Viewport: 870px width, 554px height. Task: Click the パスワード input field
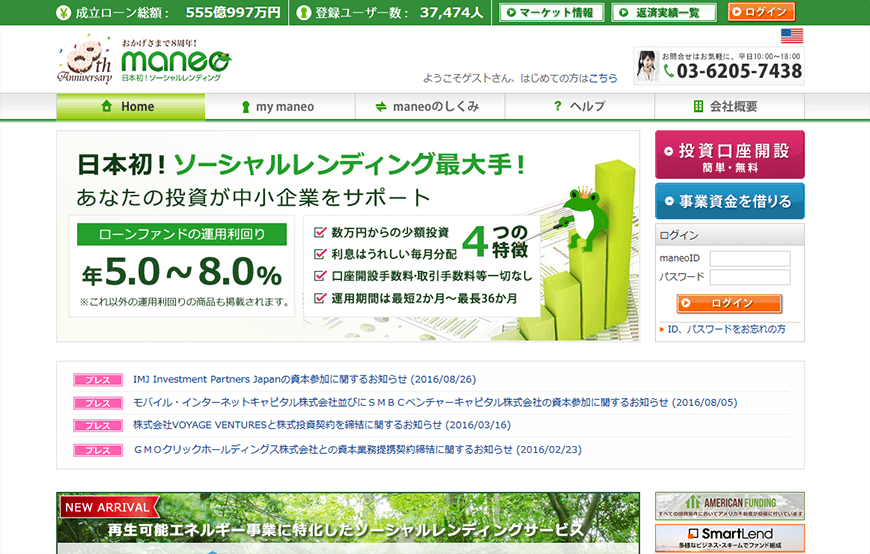click(750, 277)
